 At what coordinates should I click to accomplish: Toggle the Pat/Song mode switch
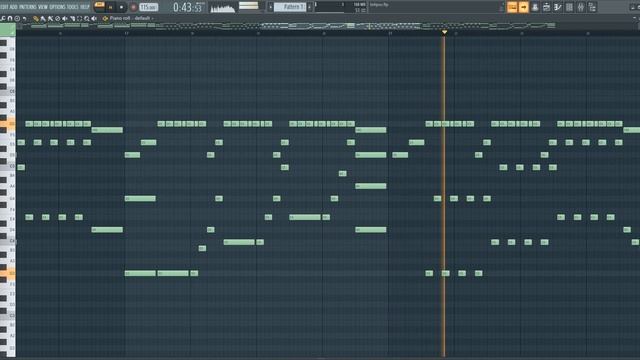pos(99,7)
